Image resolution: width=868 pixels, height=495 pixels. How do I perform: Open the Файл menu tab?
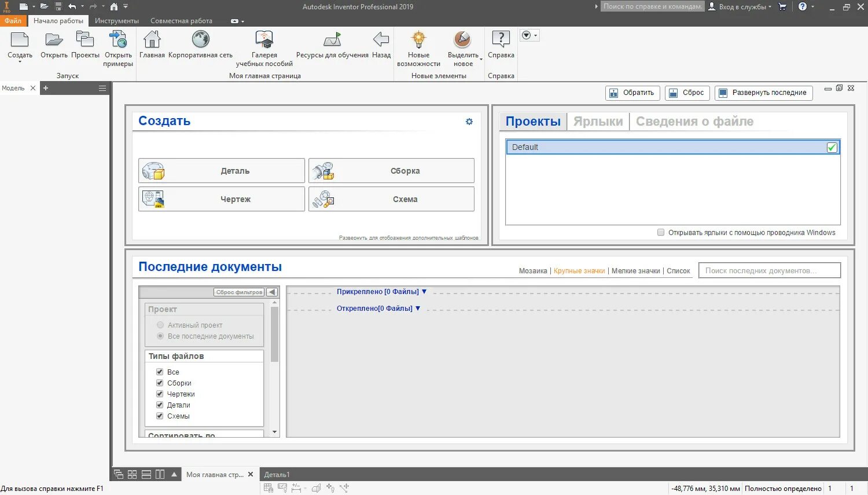pyautogui.click(x=13, y=21)
